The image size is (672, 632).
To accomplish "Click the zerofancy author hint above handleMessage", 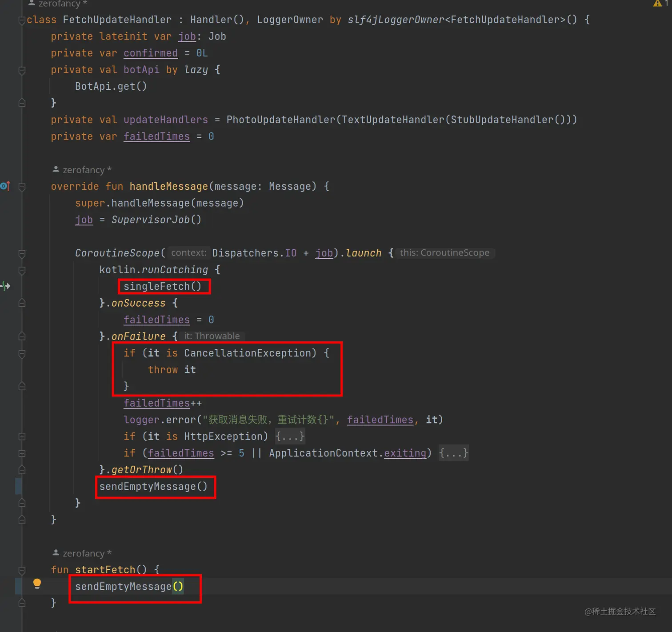I will (82, 170).
